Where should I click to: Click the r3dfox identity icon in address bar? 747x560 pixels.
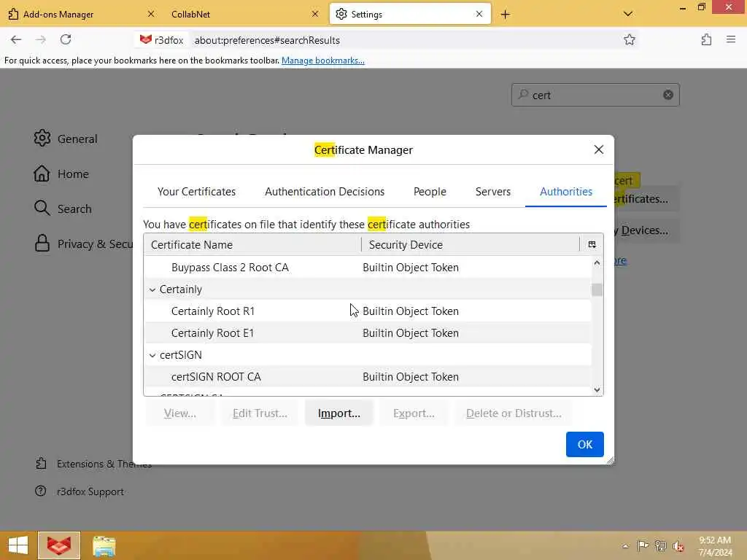161,40
